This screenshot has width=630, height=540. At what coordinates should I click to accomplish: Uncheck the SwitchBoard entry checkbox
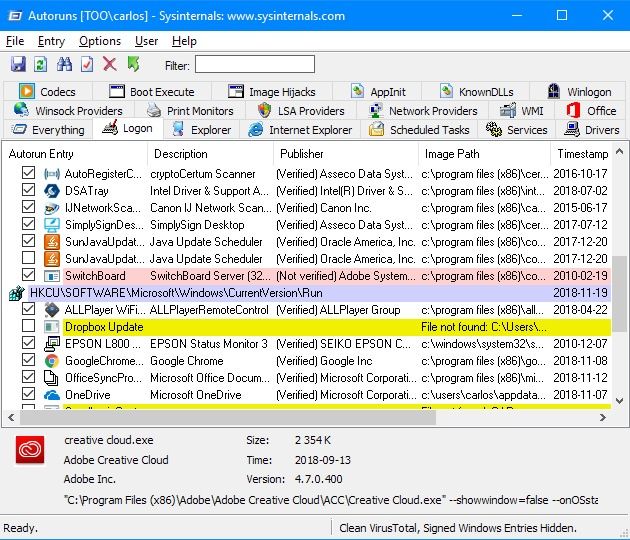point(28,275)
